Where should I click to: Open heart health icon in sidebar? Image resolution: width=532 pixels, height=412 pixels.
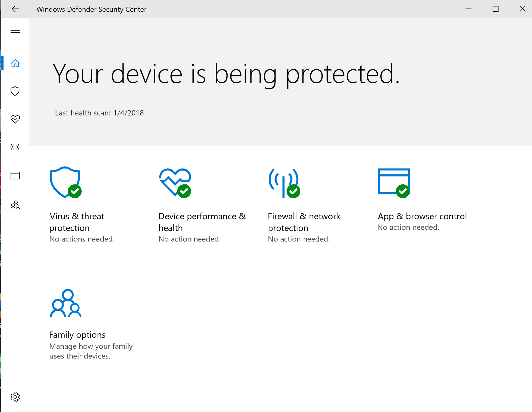15,119
